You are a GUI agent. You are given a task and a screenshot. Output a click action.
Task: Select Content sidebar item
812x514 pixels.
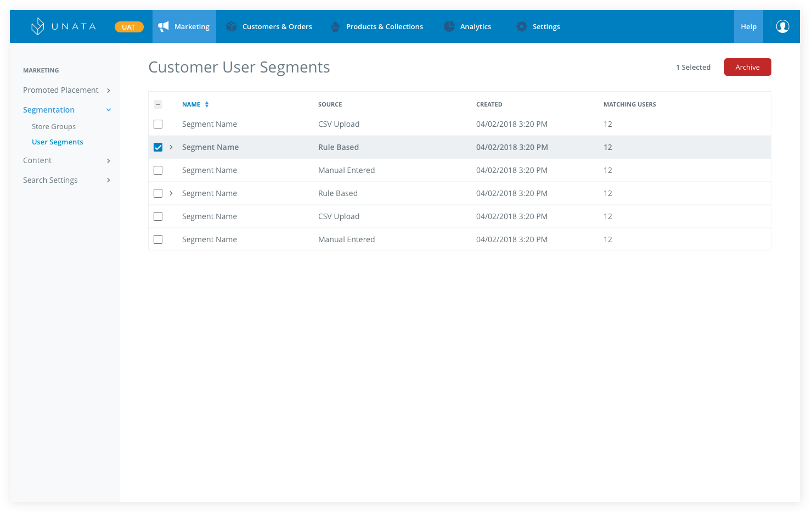pyautogui.click(x=37, y=160)
